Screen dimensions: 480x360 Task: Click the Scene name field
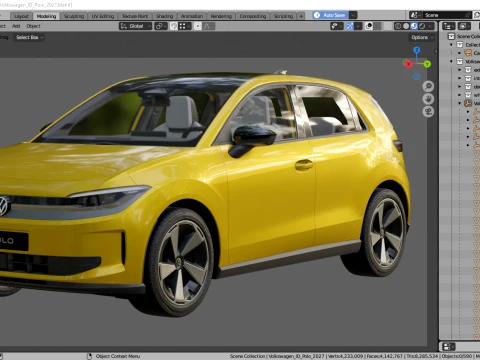(443, 15)
